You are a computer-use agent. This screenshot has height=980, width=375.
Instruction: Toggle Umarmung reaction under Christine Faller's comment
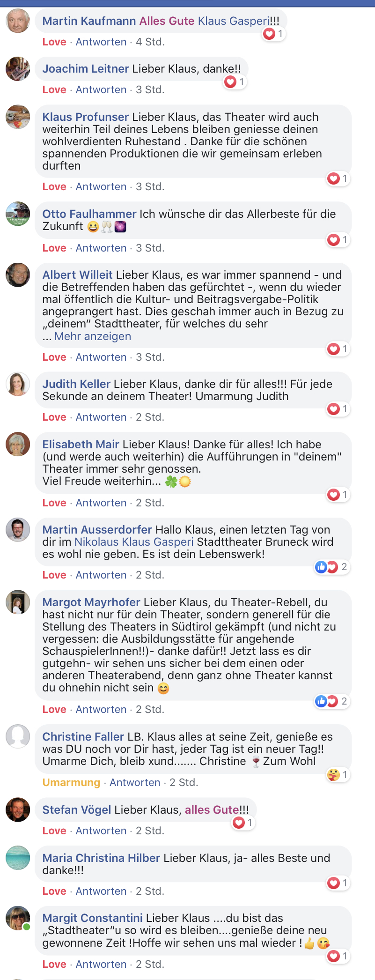[x=71, y=782]
